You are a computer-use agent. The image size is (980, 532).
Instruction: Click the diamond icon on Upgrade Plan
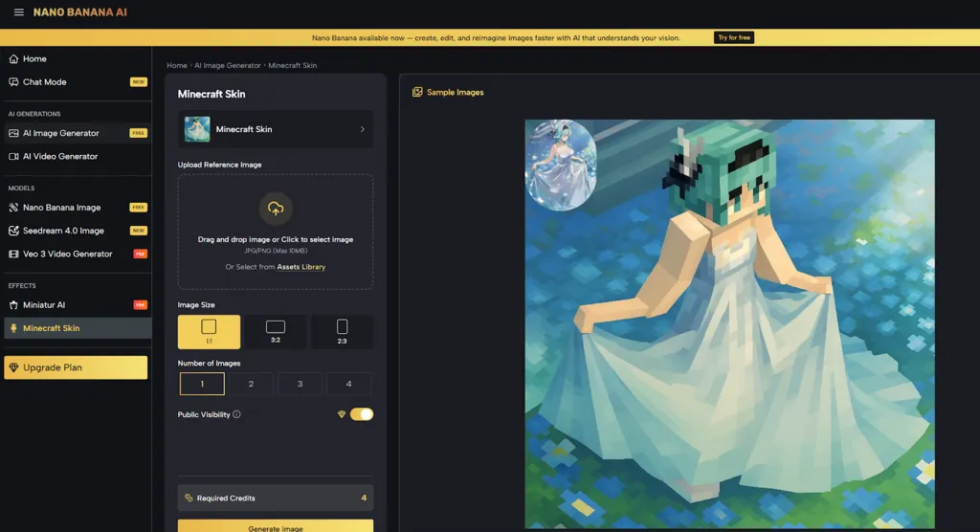coord(13,367)
